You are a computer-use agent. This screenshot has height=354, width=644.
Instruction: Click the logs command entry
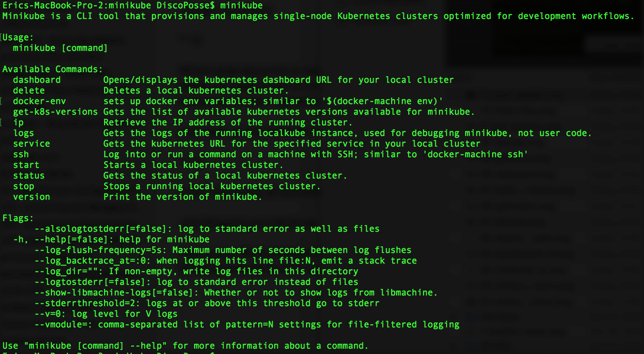pos(24,133)
